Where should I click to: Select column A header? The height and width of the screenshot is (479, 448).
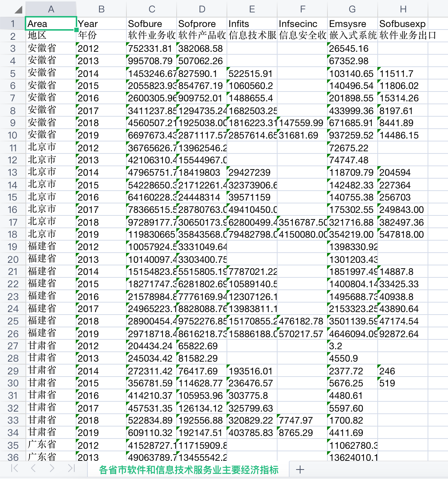[51, 9]
